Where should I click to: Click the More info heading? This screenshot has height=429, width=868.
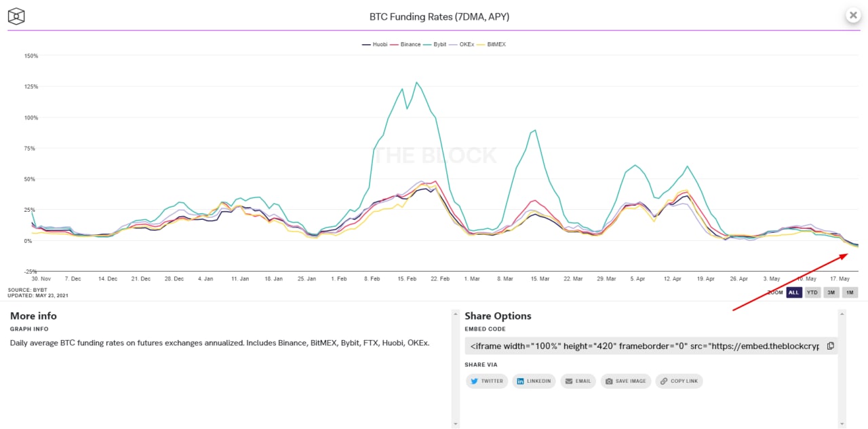click(33, 316)
